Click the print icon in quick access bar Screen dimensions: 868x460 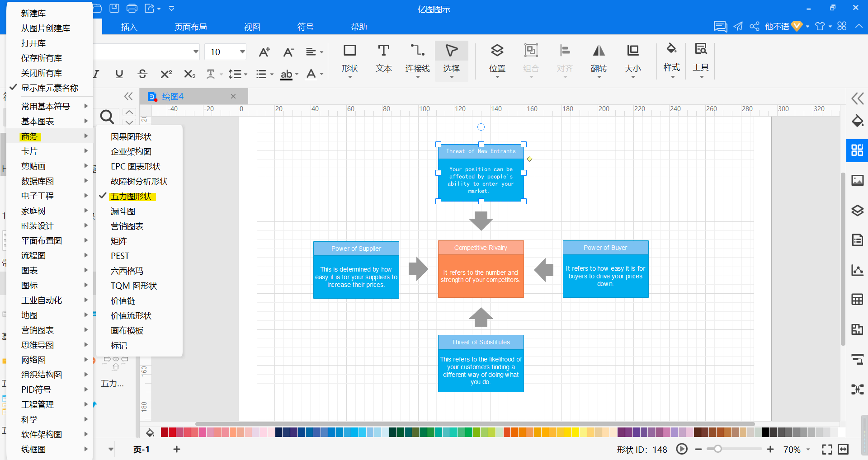132,8
